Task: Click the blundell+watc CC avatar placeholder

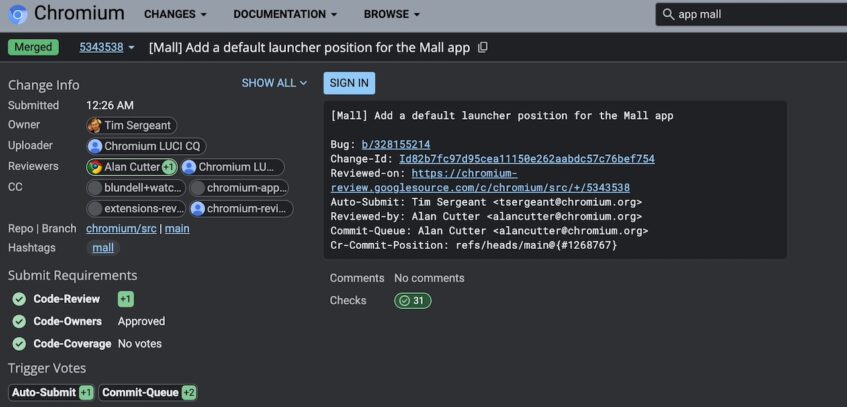Action: coord(95,188)
